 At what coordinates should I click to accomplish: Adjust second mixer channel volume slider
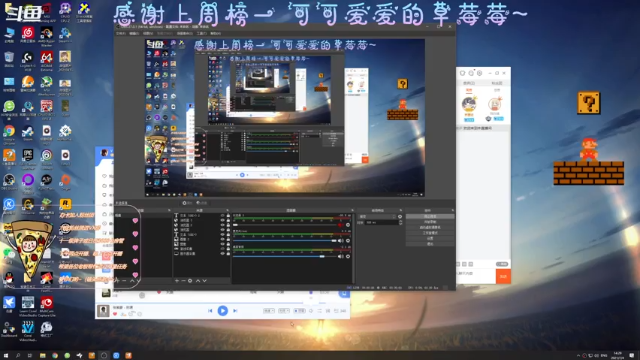point(334,241)
